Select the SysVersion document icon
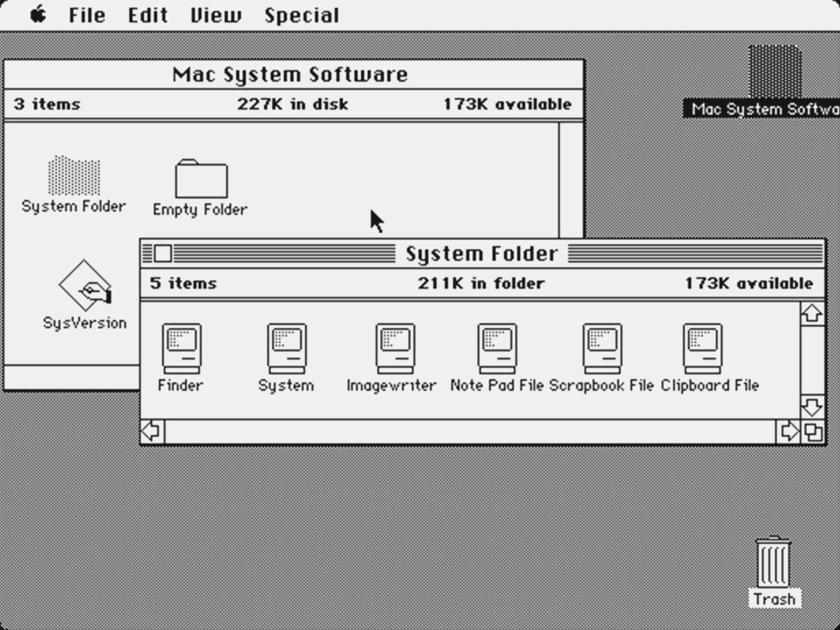This screenshot has height=630, width=840. pyautogui.click(x=85, y=286)
